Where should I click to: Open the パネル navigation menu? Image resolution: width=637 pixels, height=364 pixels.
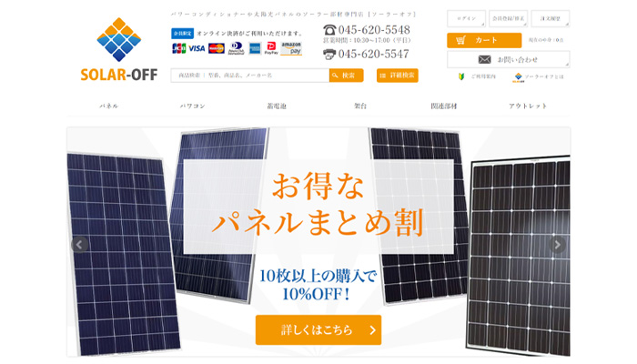point(109,106)
